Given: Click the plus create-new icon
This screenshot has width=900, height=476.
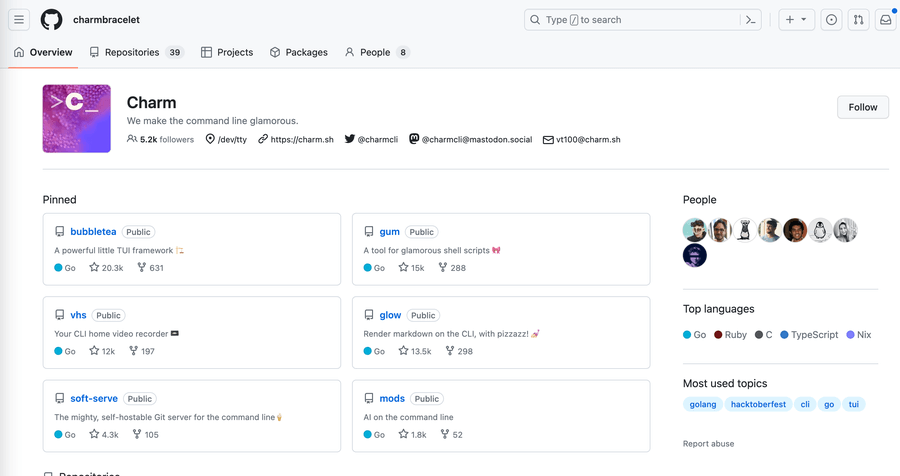Looking at the screenshot, I should [790, 20].
